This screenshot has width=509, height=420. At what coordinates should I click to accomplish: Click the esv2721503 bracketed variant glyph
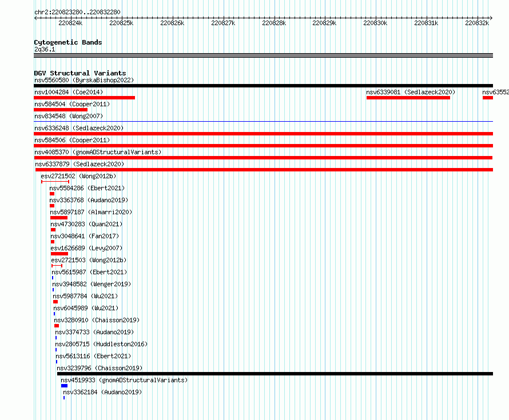(57, 266)
